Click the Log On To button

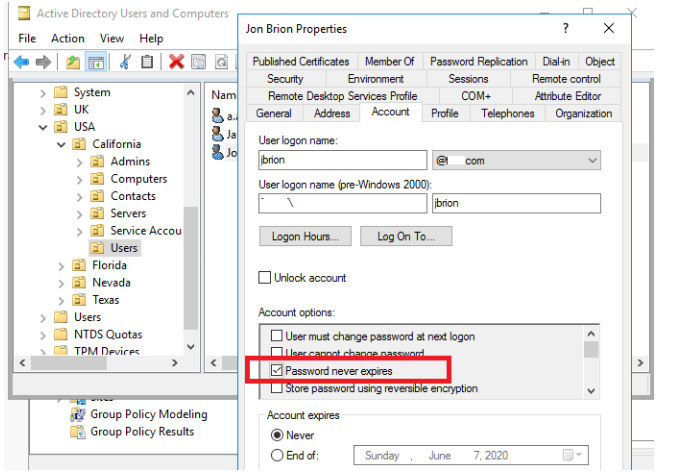coord(406,236)
